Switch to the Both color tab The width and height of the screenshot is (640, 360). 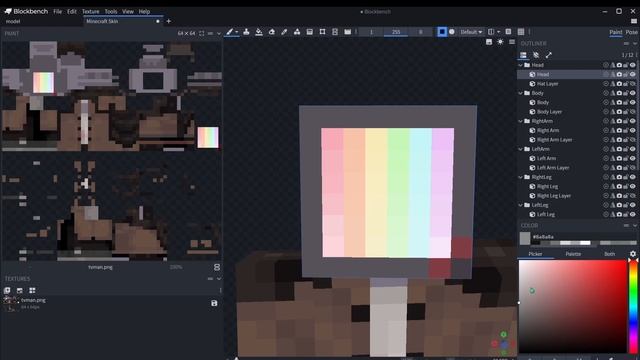[609, 254]
